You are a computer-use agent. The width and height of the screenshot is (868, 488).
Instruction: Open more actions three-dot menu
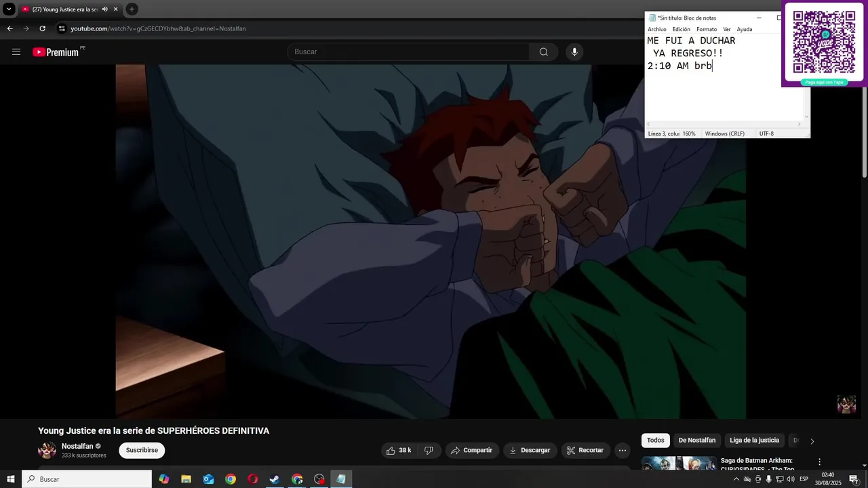coord(623,450)
